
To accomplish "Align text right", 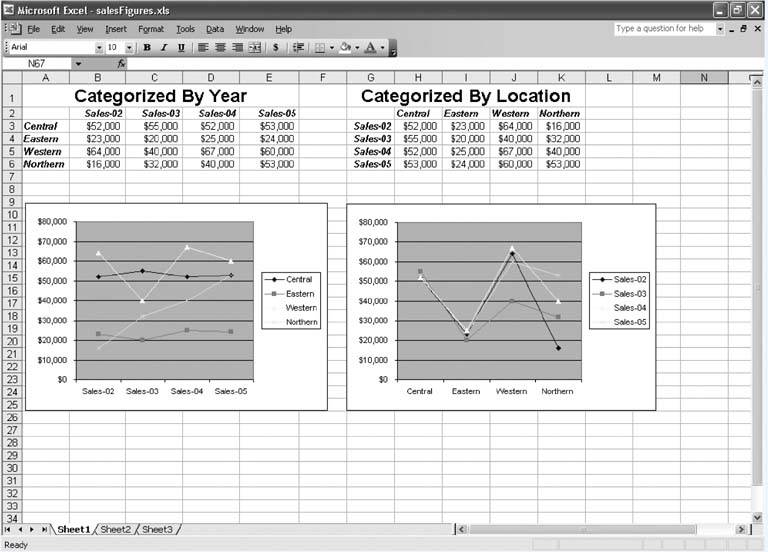I will click(238, 48).
